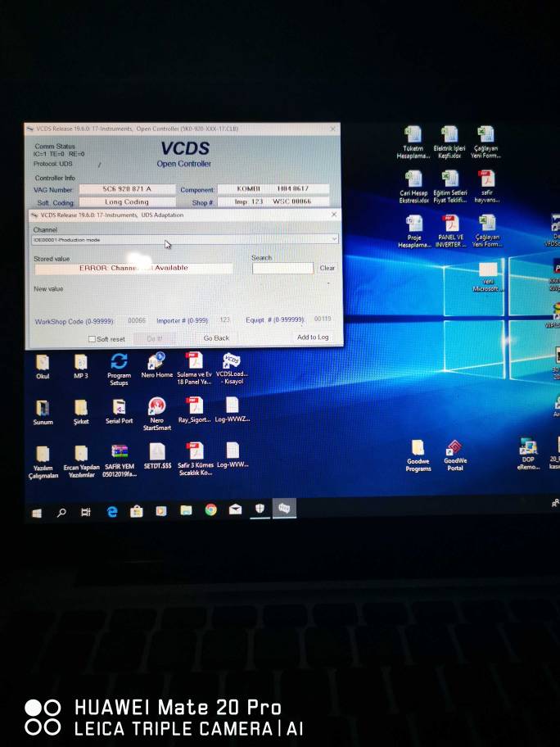Open the Ercan Yapılan Yazılımlar folder
560x747 pixels.
[x=81, y=462]
